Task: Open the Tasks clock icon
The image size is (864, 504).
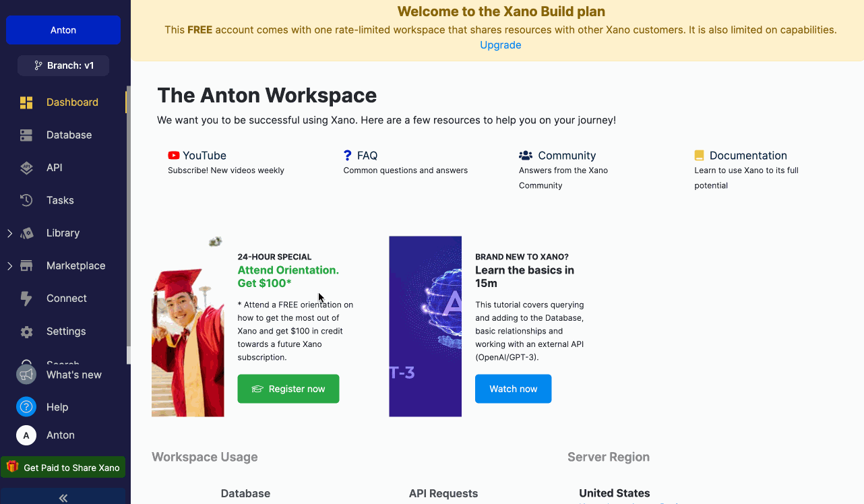Action: coord(26,200)
